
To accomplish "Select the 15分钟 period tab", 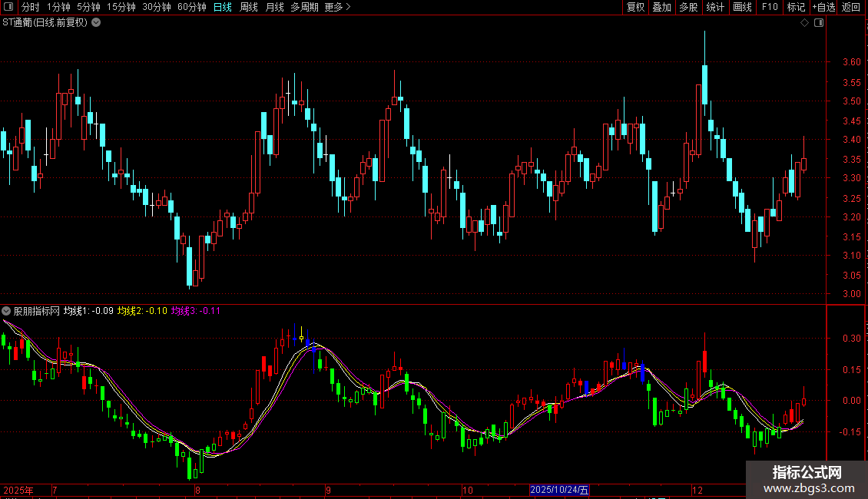I will (121, 7).
